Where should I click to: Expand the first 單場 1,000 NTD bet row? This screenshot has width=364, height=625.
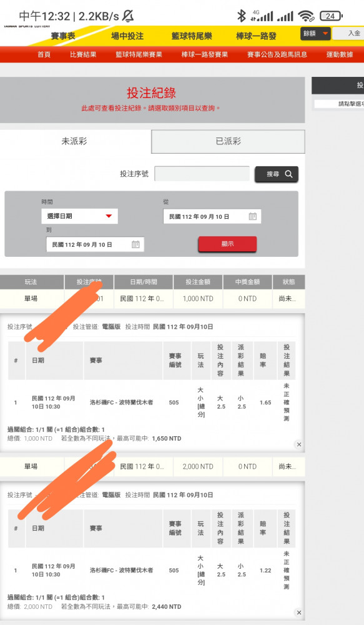tap(152, 299)
